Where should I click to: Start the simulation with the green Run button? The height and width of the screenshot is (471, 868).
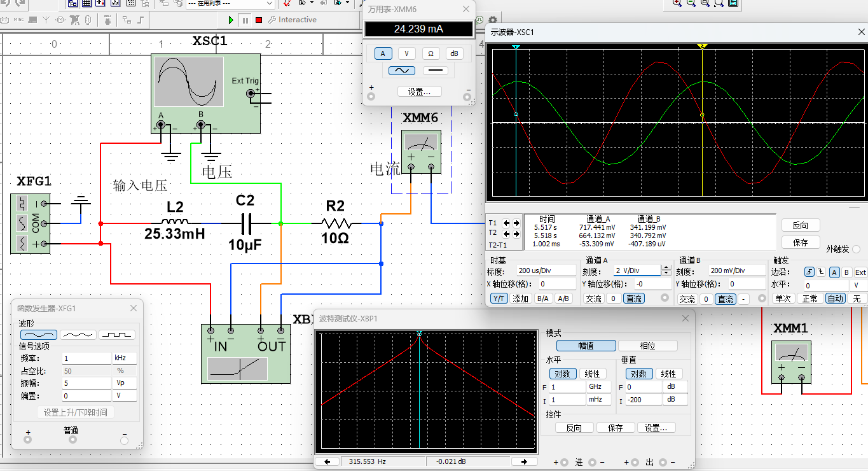[x=231, y=20]
